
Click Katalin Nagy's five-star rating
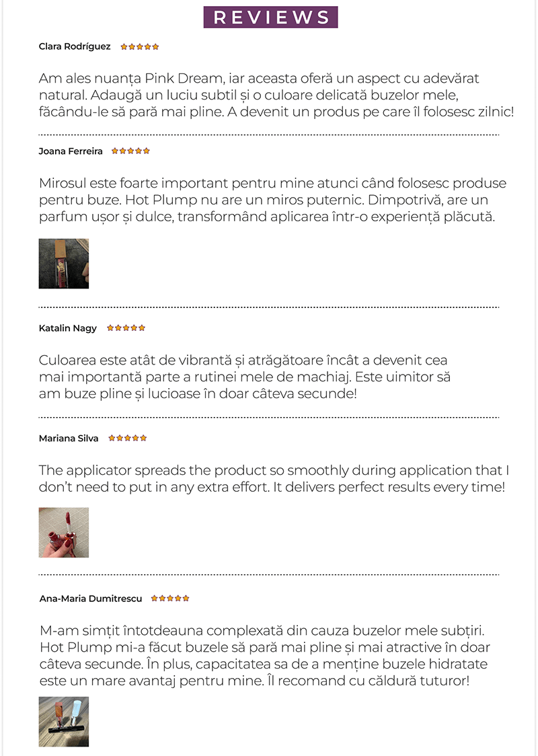[126, 328]
